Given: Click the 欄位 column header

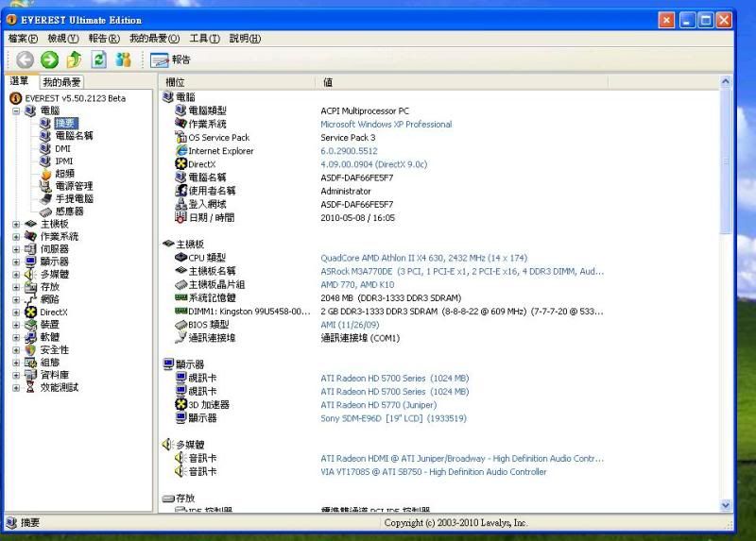Looking at the screenshot, I should (176, 83).
